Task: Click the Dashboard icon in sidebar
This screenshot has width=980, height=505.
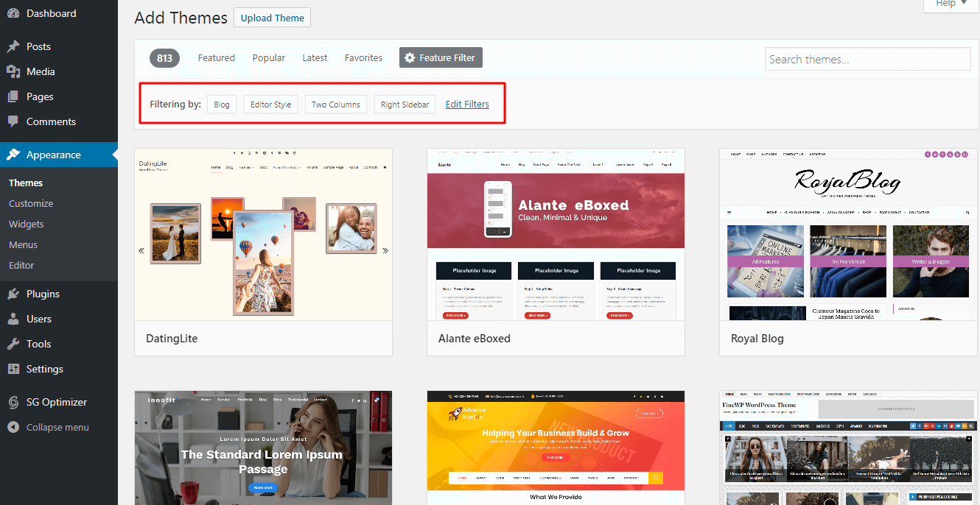Action: (x=13, y=13)
